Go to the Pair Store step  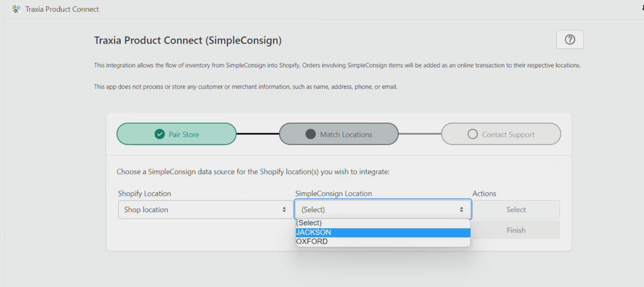coord(176,134)
